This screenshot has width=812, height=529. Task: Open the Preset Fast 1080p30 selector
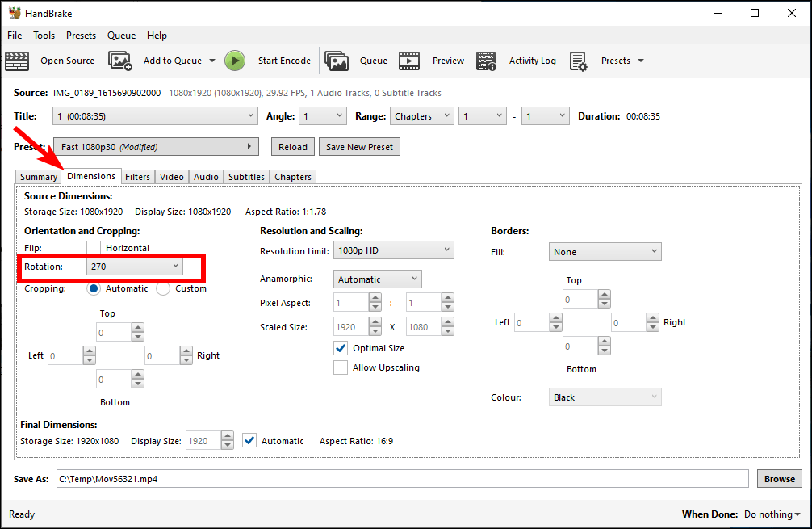pyautogui.click(x=156, y=147)
